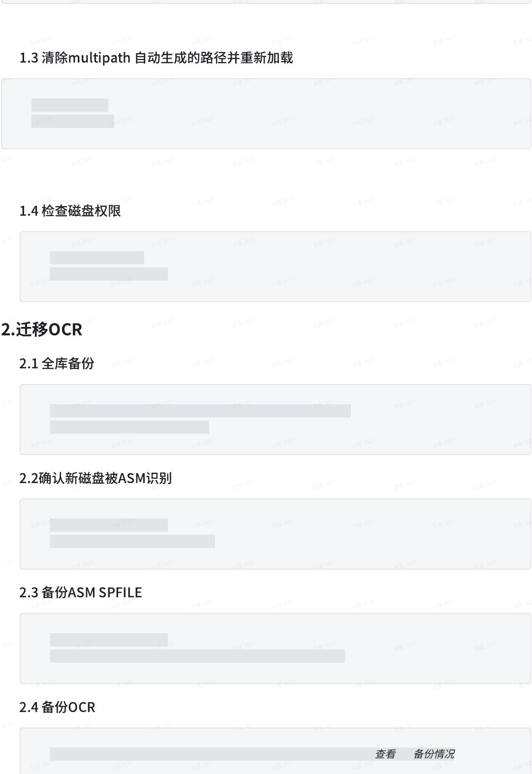Click first redacted line in 1.3 code block
The height and width of the screenshot is (774, 532).
[70, 105]
